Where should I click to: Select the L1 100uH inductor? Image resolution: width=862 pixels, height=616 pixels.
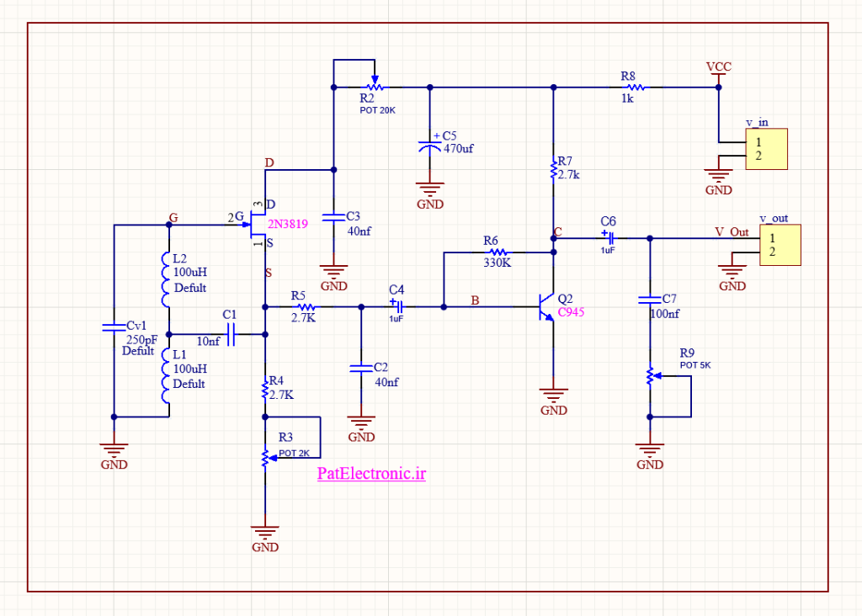166,375
